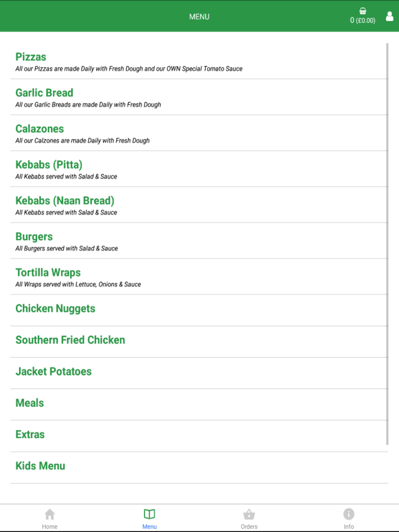This screenshot has height=532, width=399.
Task: Select the Calazones menu section
Action: click(x=199, y=133)
